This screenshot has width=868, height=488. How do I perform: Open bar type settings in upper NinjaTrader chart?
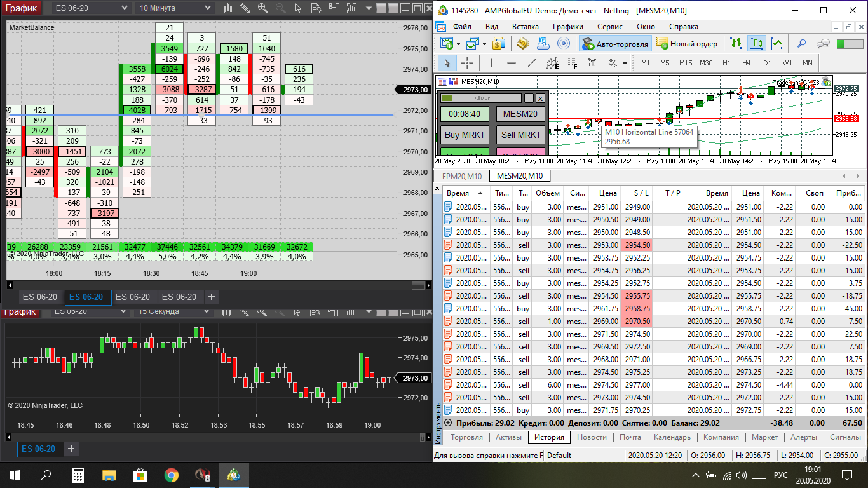pos(228,9)
